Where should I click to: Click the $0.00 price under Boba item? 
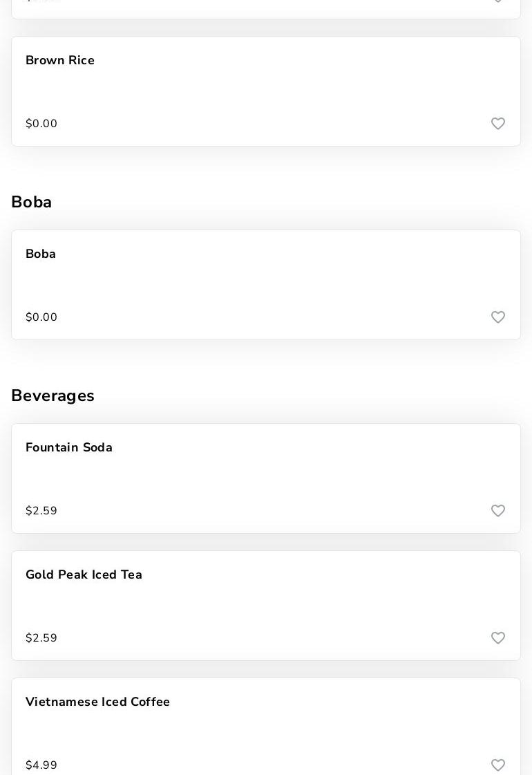tap(41, 317)
